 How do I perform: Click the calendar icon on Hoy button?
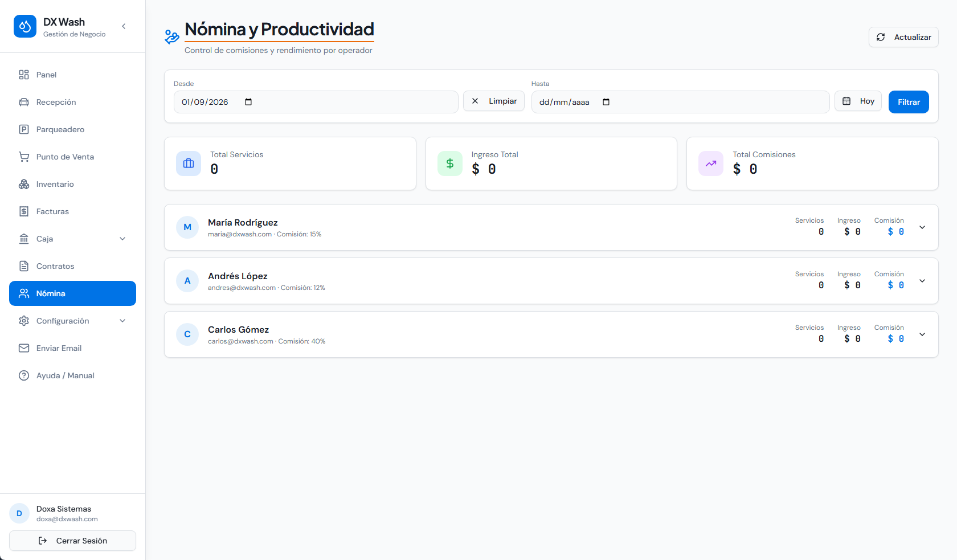click(x=846, y=101)
